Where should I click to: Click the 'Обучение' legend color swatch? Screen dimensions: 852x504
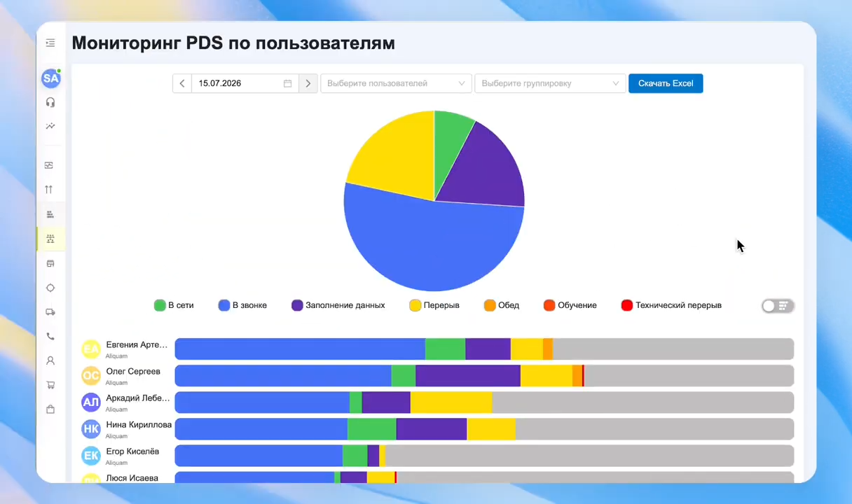[x=549, y=305]
